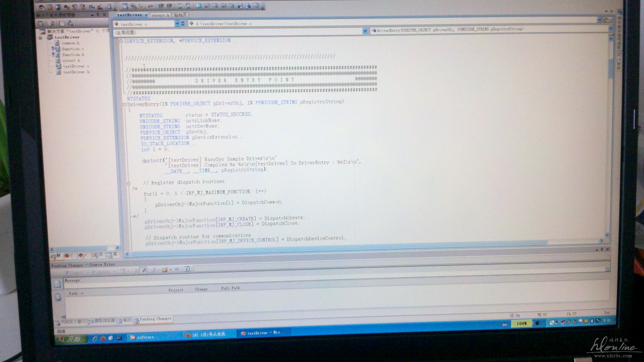This screenshot has width=644, height=362.
Task: Collapse the DriverEntry function outline box
Action: 124,105
